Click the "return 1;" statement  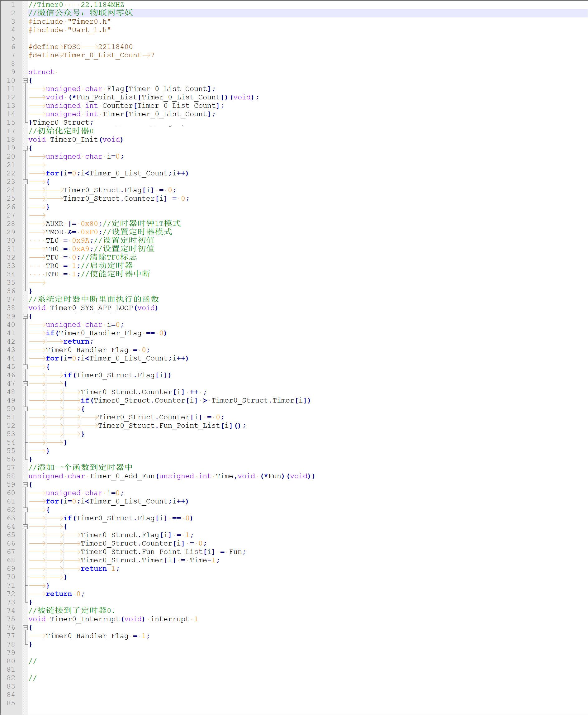point(100,569)
